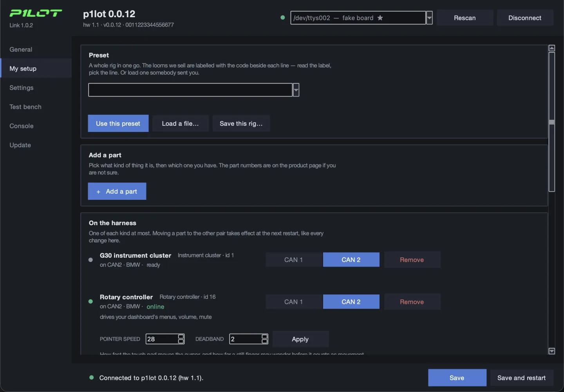Image resolution: width=564 pixels, height=392 pixels.
Task: Click the P1LOT logo
Action: [x=36, y=13]
